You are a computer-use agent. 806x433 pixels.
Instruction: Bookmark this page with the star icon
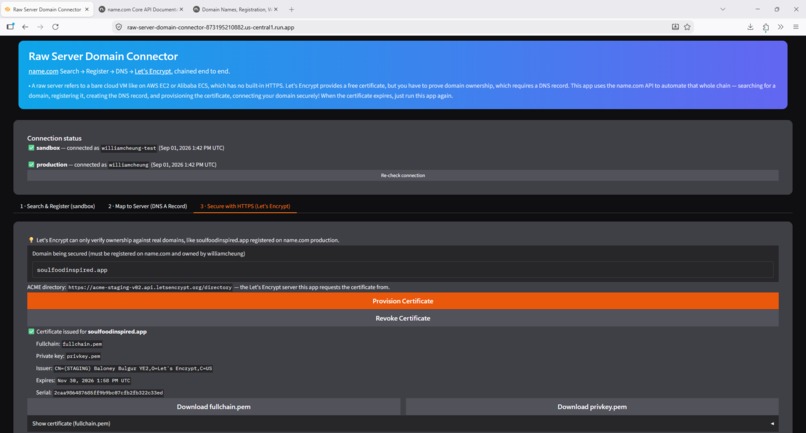pyautogui.click(x=687, y=27)
